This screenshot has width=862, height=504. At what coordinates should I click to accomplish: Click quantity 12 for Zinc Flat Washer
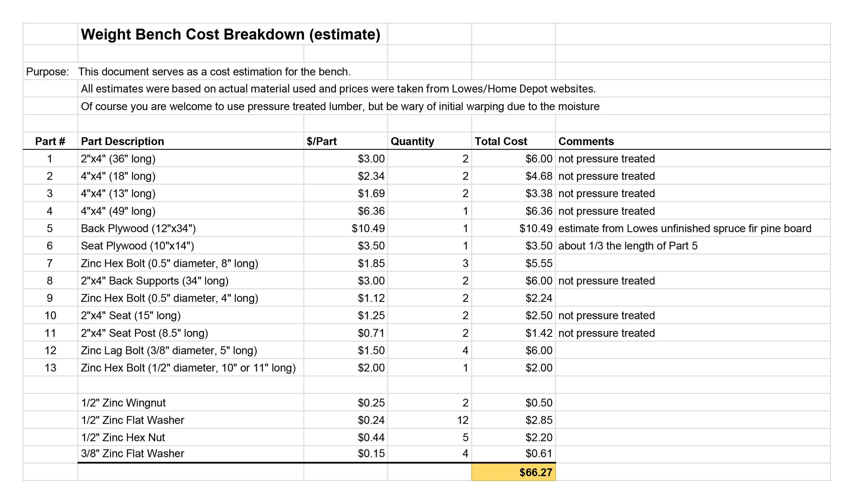[463, 420]
